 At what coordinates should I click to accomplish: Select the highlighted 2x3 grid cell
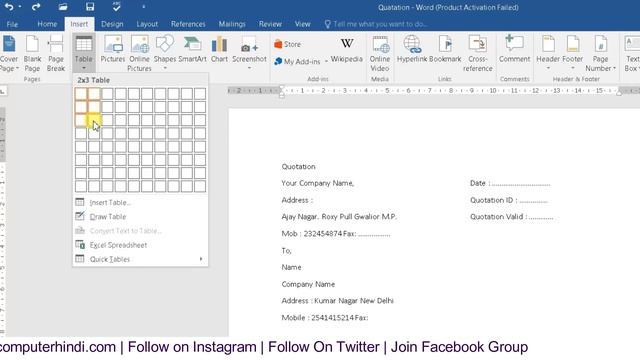tap(94, 120)
